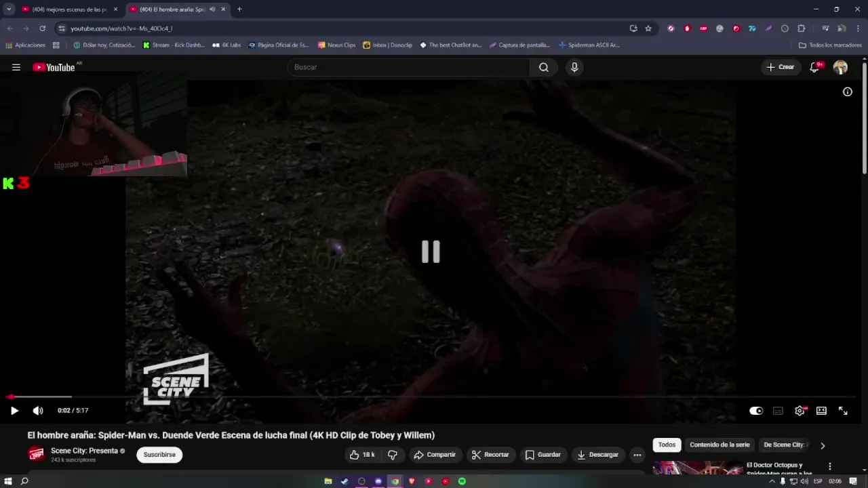Mute the El hombre araña tab audio
Screen dimensions: 868x488
(212, 9)
